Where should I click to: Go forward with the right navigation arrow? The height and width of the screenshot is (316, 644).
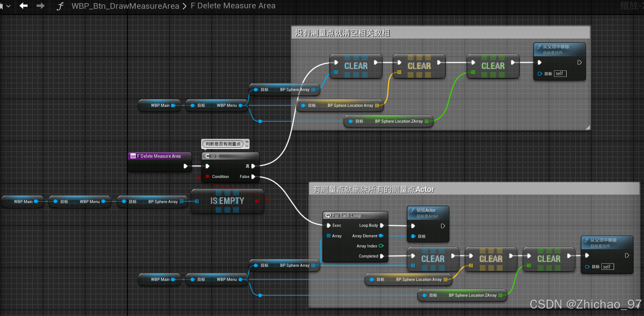pyautogui.click(x=40, y=6)
